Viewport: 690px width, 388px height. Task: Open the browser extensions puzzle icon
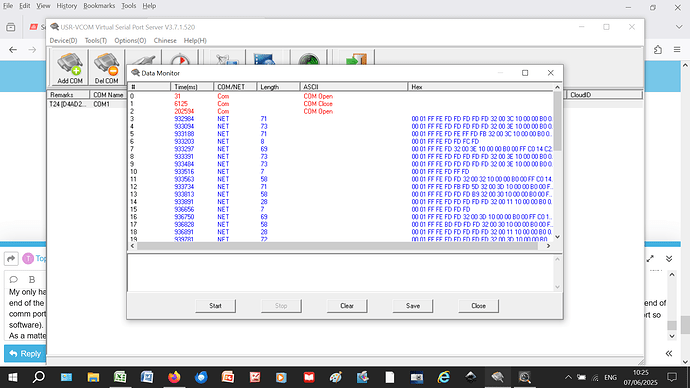[x=657, y=50]
